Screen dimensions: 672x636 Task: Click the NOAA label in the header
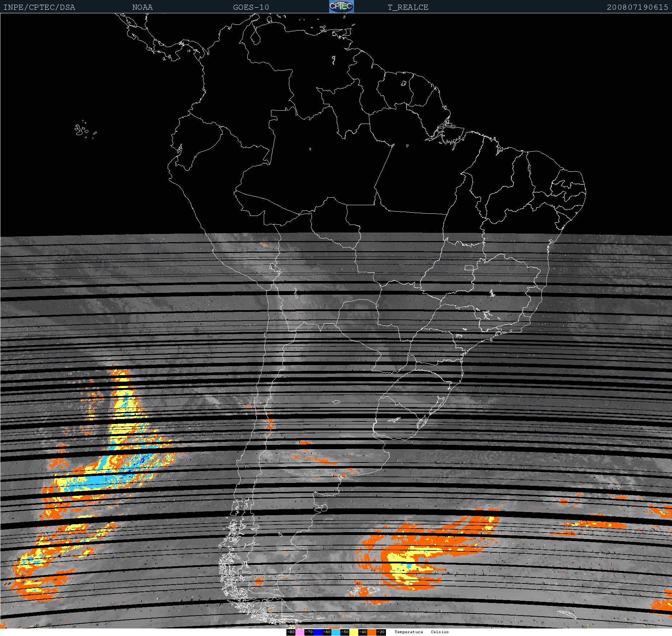coord(142,7)
